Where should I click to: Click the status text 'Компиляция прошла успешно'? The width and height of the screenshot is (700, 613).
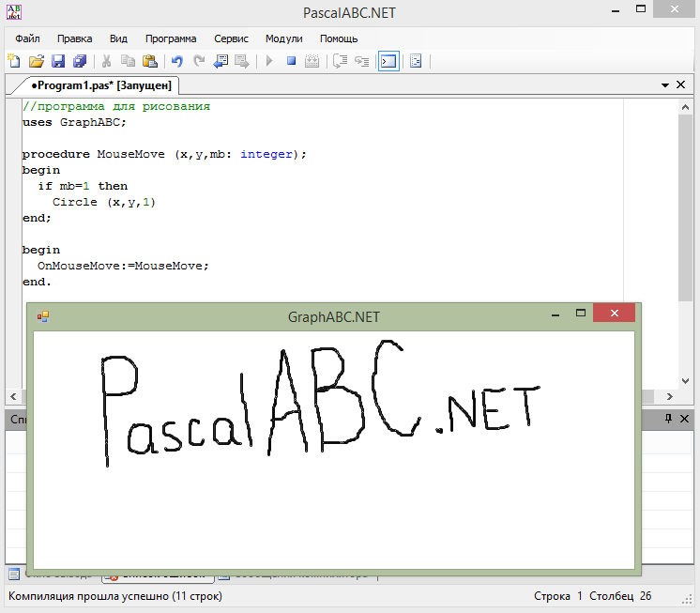click(x=88, y=596)
